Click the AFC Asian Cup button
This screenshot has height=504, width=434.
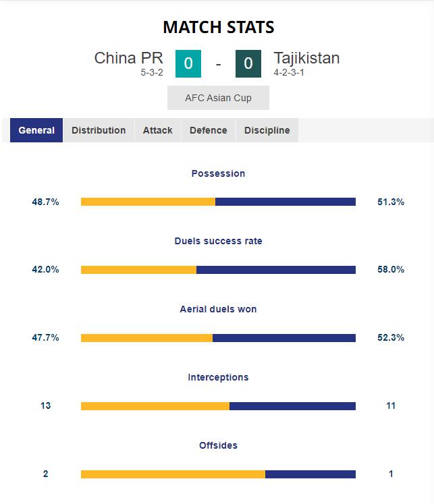pyautogui.click(x=218, y=98)
